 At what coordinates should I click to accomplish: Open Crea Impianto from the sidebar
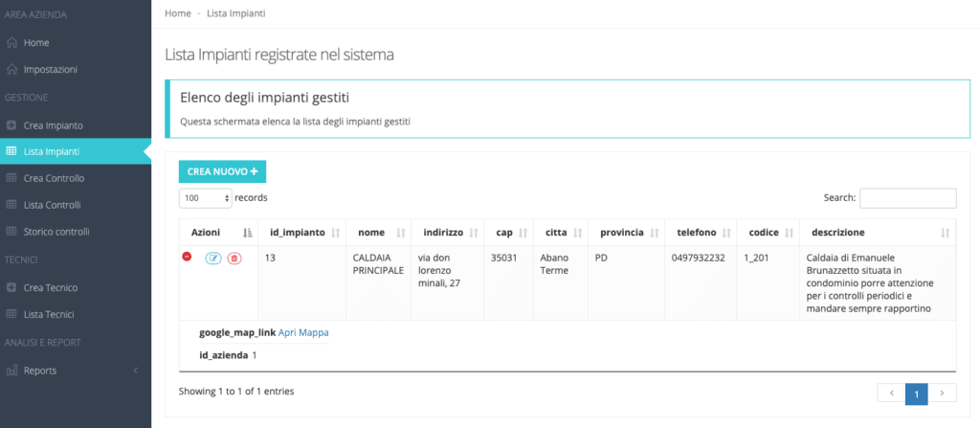click(x=53, y=125)
